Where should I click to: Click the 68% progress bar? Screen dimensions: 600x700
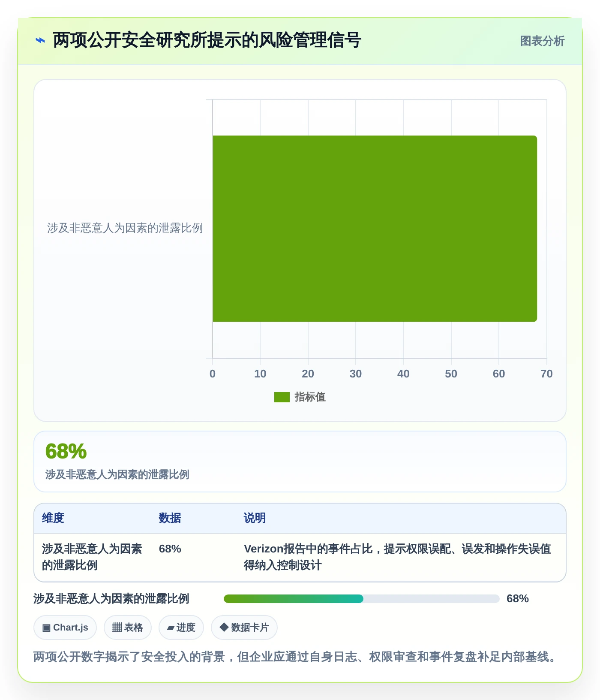(x=362, y=599)
